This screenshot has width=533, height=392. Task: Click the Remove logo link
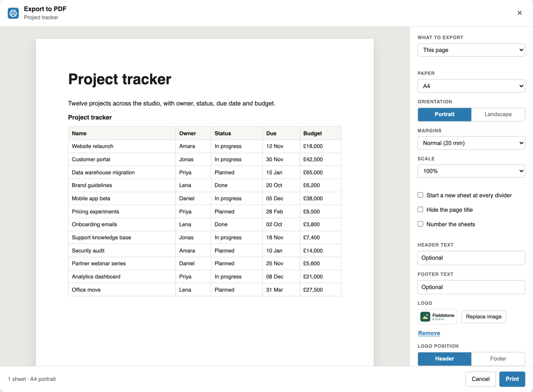coord(429,333)
